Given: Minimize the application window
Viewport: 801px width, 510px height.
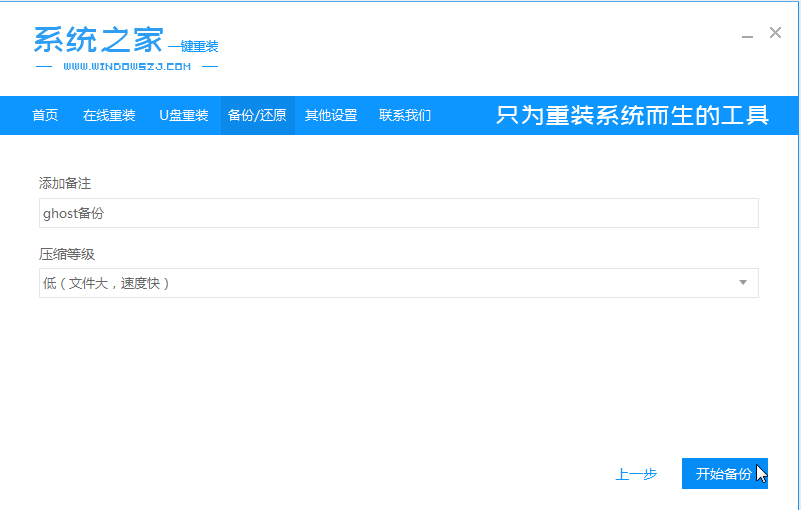Looking at the screenshot, I should tap(747, 35).
